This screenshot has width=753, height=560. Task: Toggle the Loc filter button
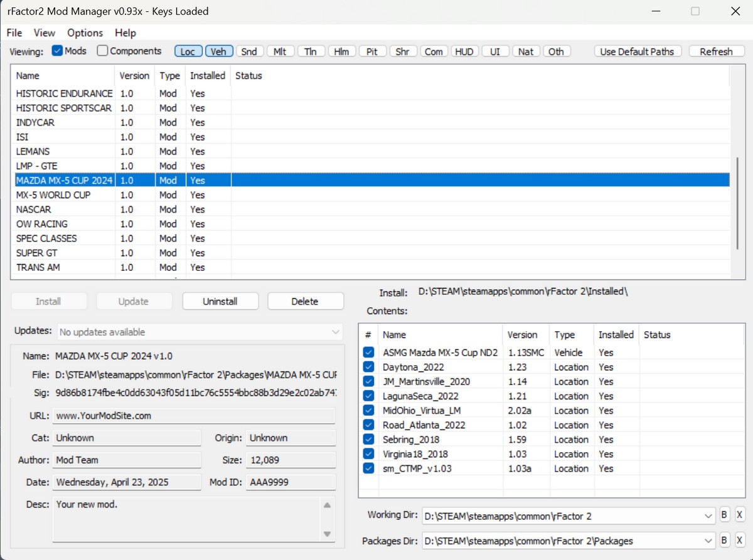tap(188, 51)
